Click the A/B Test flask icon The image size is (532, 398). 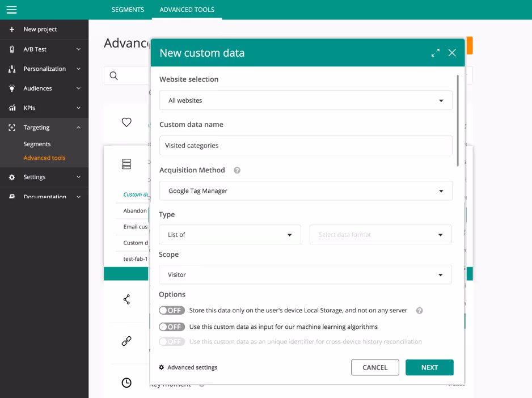(x=12, y=49)
